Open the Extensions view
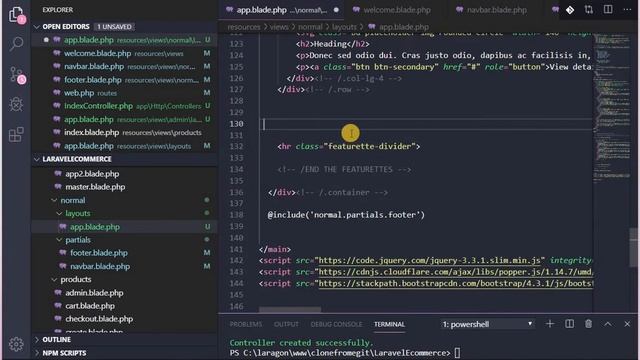The height and width of the screenshot is (360, 640). (16, 134)
